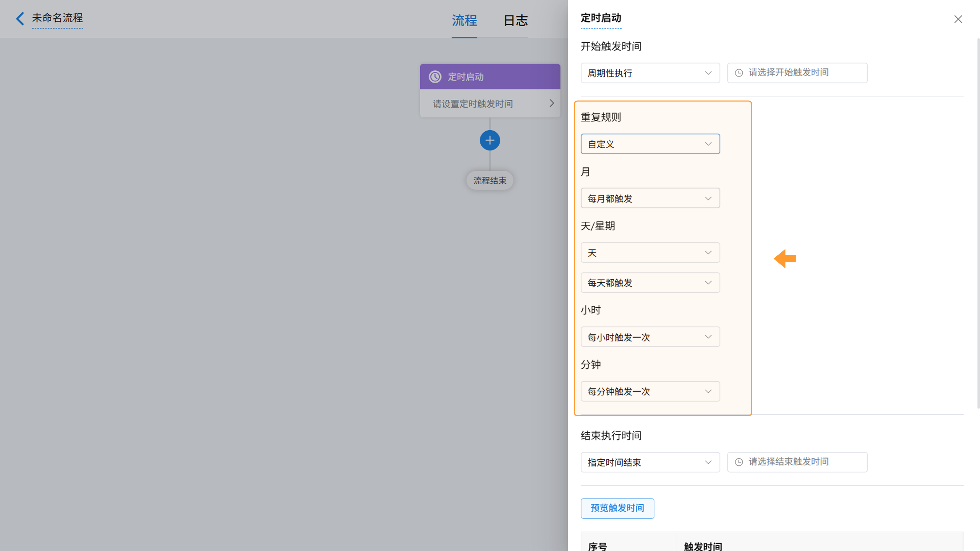Click clock icon in end trigger time field
The image size is (980, 551).
click(x=738, y=462)
